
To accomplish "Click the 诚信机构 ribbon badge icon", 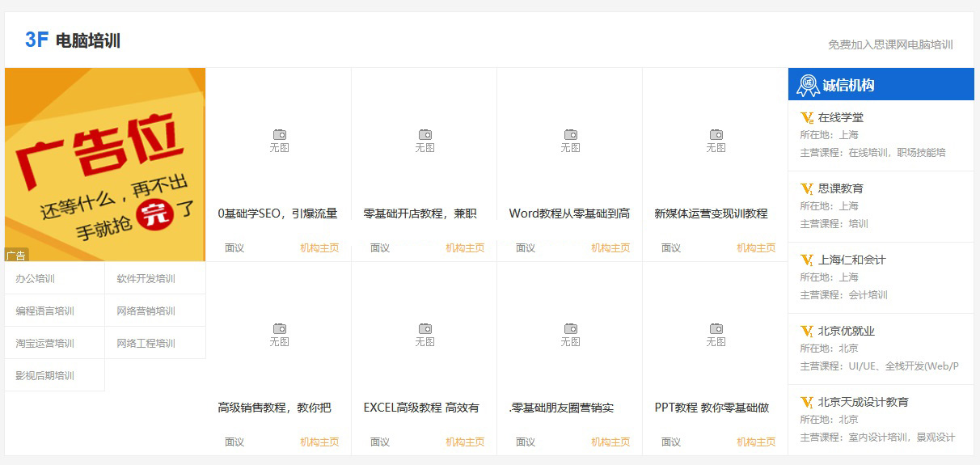I will [x=808, y=85].
